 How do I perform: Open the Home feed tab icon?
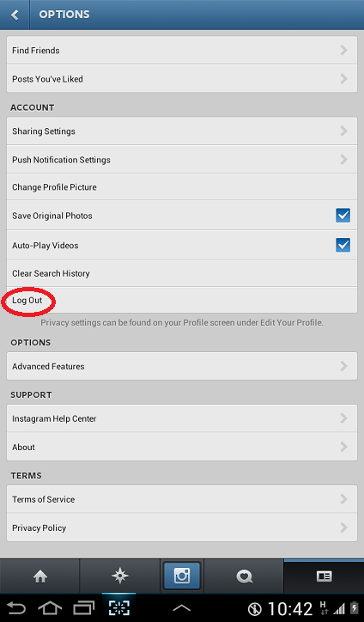(x=40, y=576)
